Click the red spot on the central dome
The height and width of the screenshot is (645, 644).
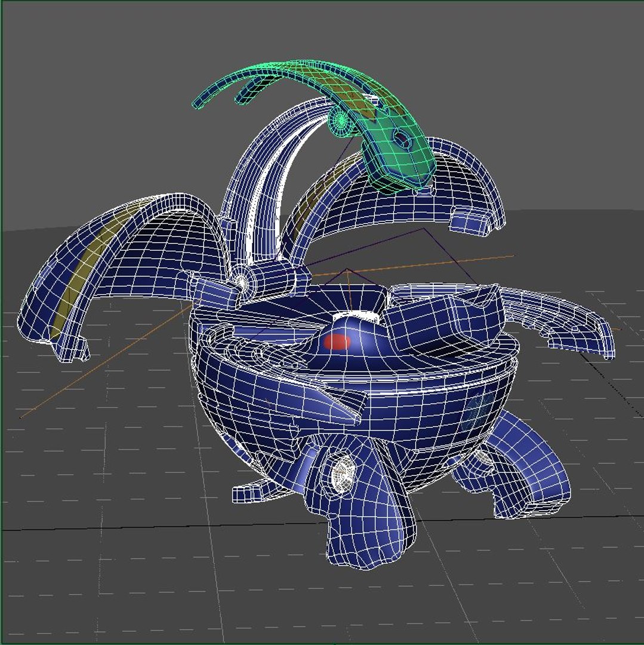pyautogui.click(x=337, y=342)
